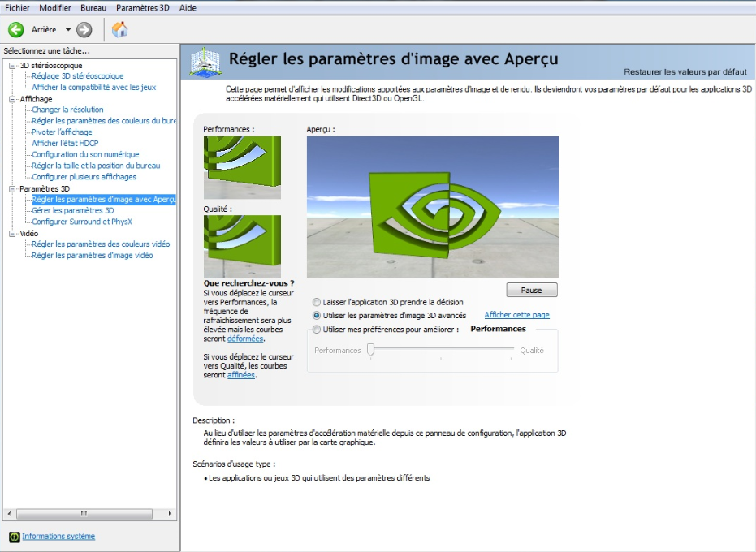This screenshot has height=552, width=756.
Task: Click the system information icon at bottom left
Action: [x=14, y=537]
